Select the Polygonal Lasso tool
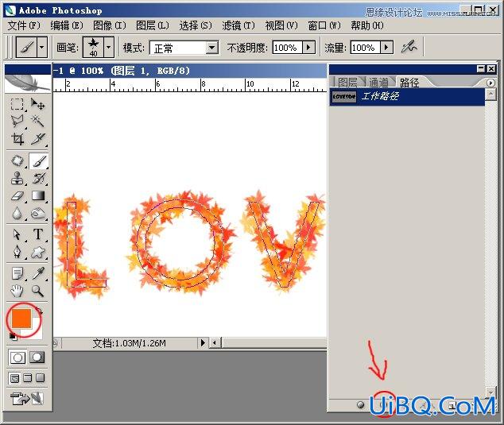Image resolution: width=504 pixels, height=425 pixels. point(17,122)
